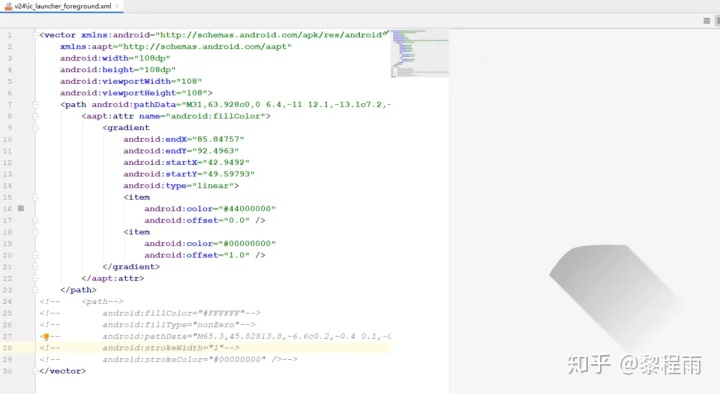720x394 pixels.
Task: Click android:endX="85.84757" line
Action: point(184,139)
